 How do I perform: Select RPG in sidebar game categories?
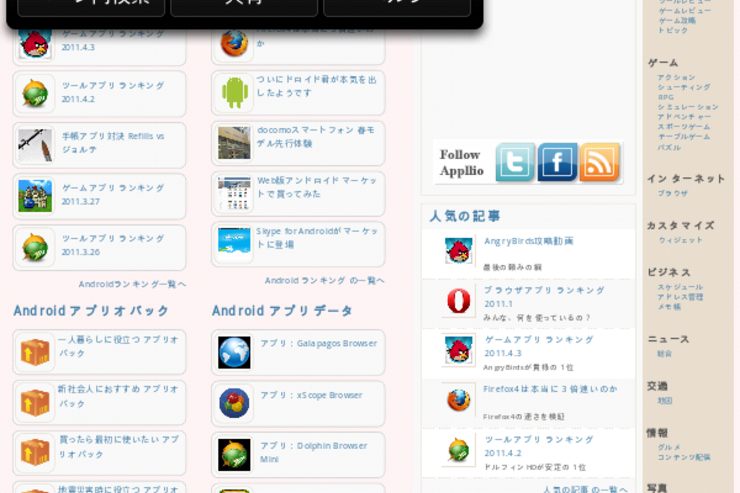click(x=666, y=97)
